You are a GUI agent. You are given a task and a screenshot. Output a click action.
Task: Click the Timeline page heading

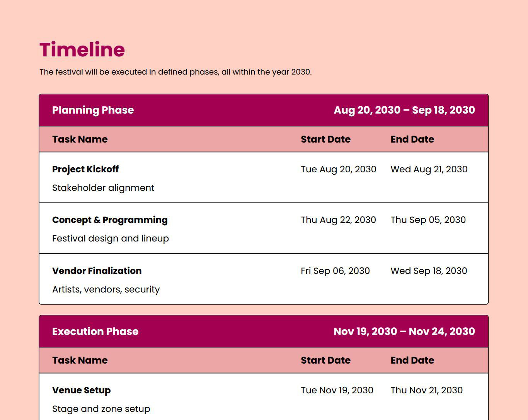[82, 50]
